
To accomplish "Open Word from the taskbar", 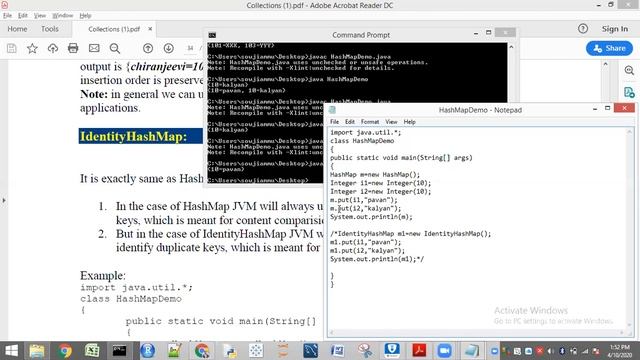I will pos(338,351).
